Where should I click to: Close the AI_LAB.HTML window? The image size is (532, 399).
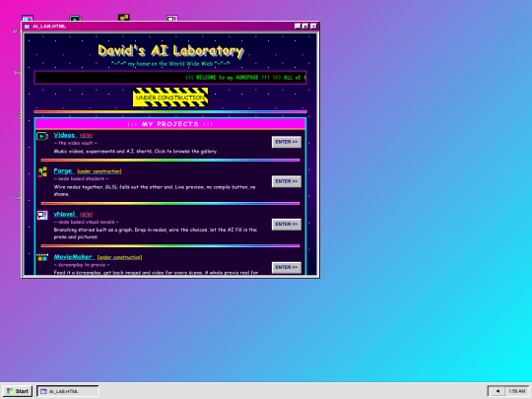click(313, 27)
